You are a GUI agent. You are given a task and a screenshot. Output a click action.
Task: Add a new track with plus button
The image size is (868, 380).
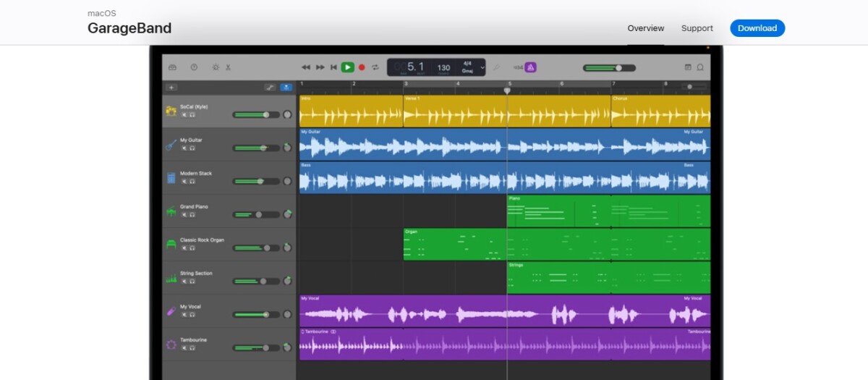click(x=171, y=87)
